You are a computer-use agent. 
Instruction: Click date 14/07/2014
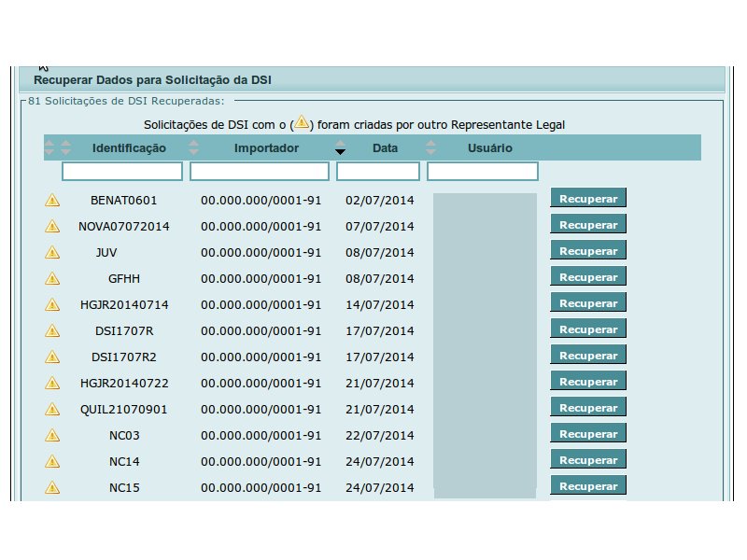pos(380,305)
